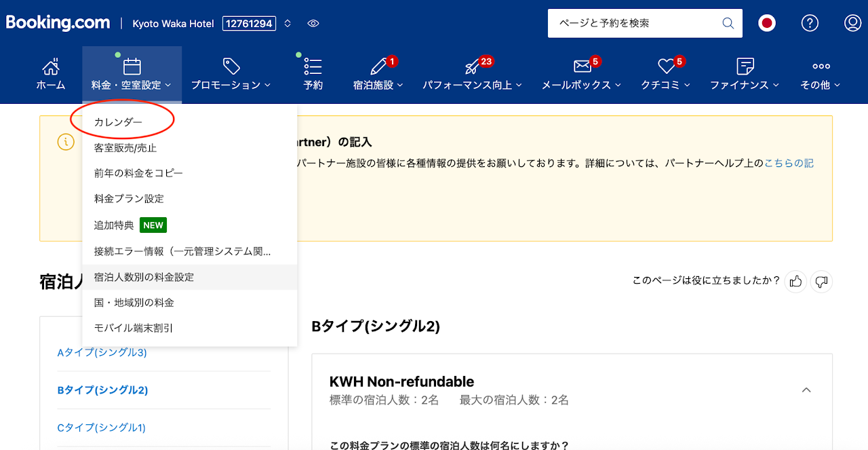Click the thumbs down feedback icon
868x450 pixels.
pyautogui.click(x=821, y=281)
